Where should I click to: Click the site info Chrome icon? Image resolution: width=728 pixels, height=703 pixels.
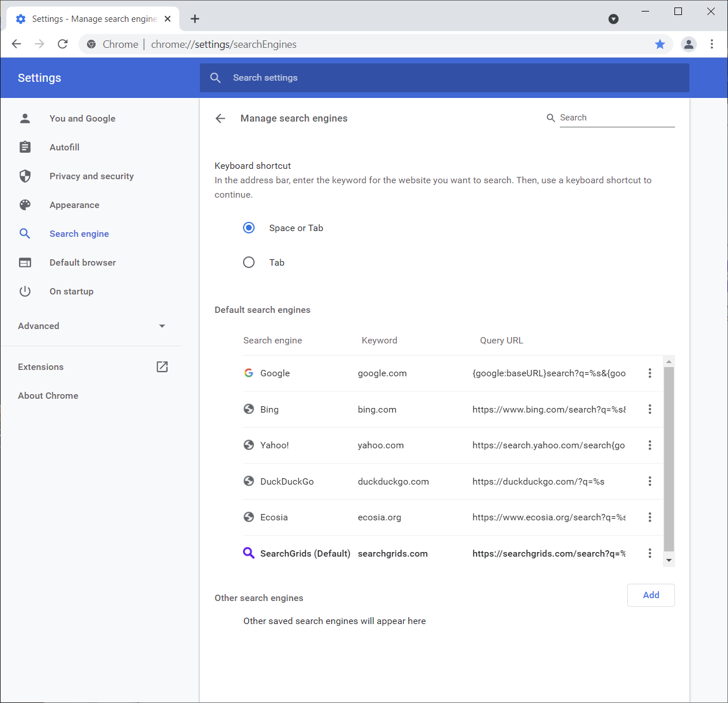92,44
